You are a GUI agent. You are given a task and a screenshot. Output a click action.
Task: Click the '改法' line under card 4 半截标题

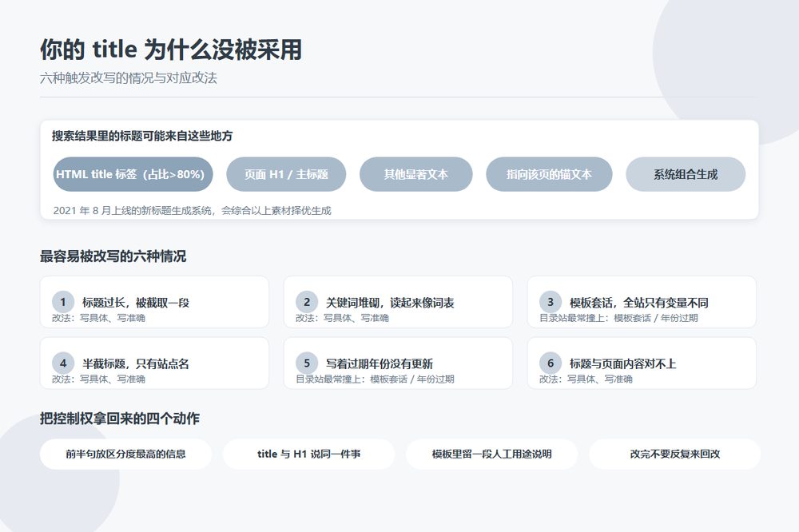click(98, 379)
